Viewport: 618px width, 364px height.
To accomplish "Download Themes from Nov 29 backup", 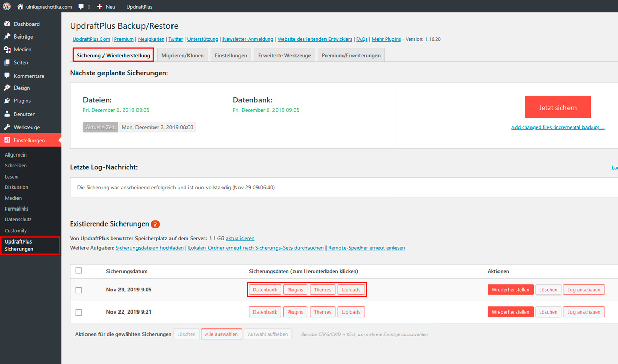I will coord(322,290).
